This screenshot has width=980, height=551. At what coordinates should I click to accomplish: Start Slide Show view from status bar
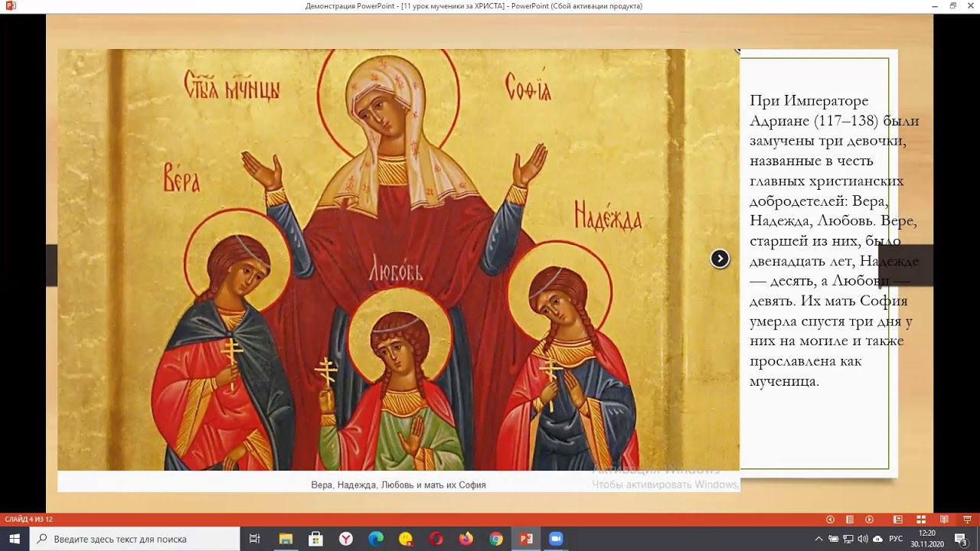click(x=967, y=520)
